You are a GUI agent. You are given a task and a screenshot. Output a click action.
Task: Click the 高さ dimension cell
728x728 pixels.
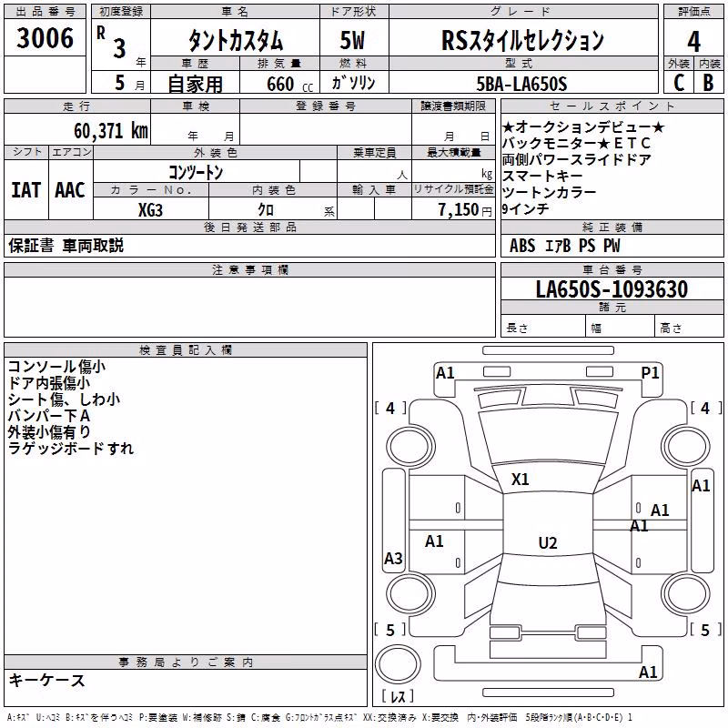click(x=689, y=326)
